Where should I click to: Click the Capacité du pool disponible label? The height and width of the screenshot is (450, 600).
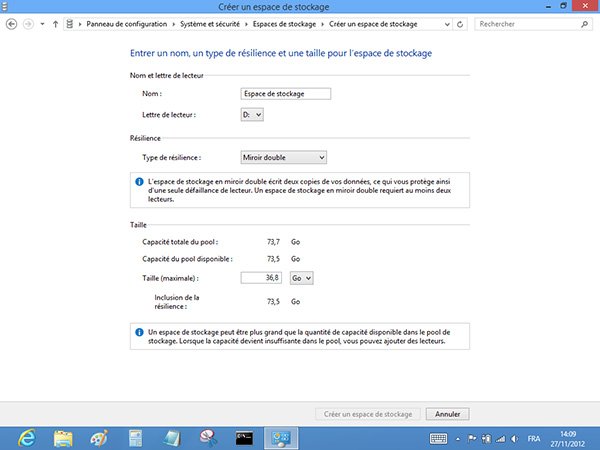coord(187,259)
